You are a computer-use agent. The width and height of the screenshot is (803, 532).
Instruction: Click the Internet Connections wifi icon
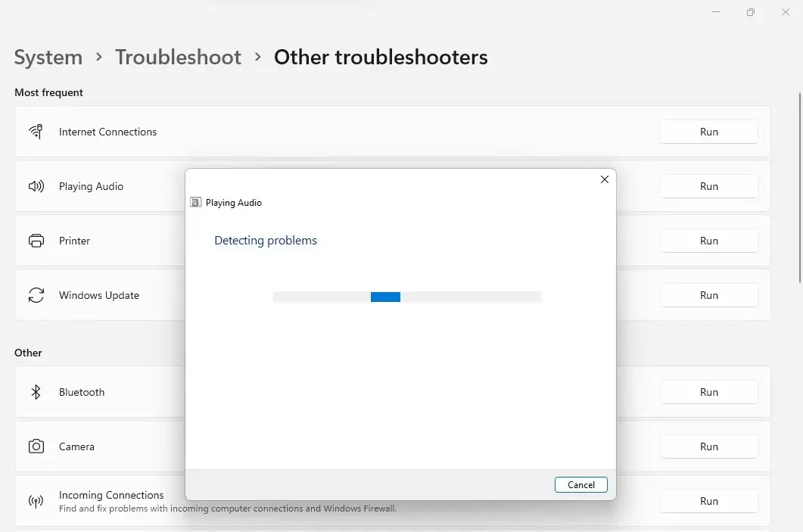click(36, 132)
